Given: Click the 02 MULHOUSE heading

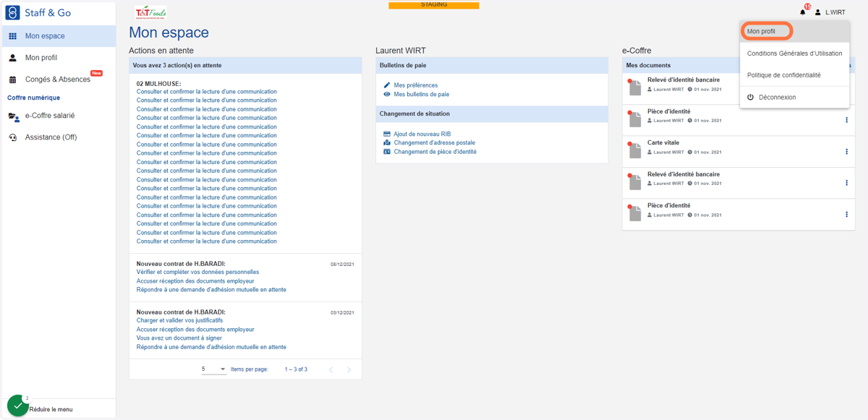Looking at the screenshot, I should (158, 83).
